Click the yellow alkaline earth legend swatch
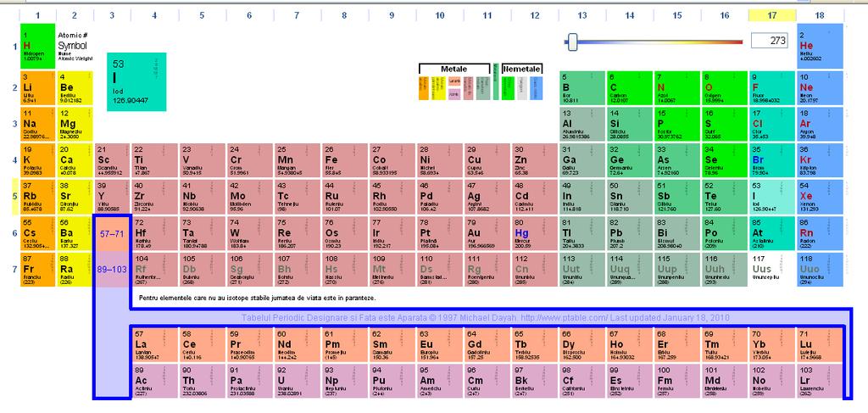Image resolution: width=868 pixels, height=413 pixels. click(438, 88)
